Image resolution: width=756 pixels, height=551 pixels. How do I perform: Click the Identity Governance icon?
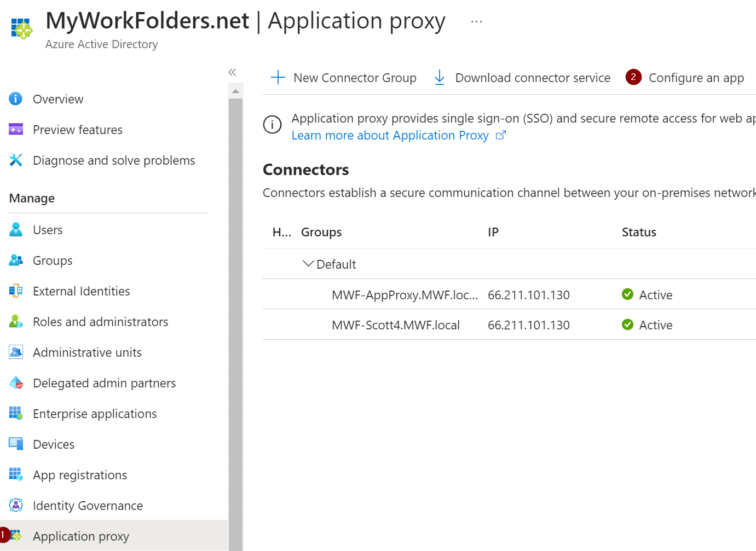point(16,506)
